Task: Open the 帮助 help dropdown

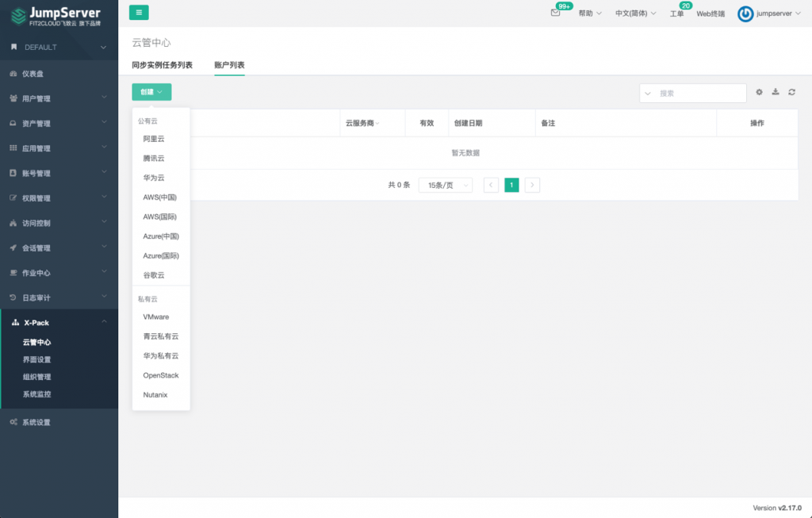Action: tap(590, 13)
